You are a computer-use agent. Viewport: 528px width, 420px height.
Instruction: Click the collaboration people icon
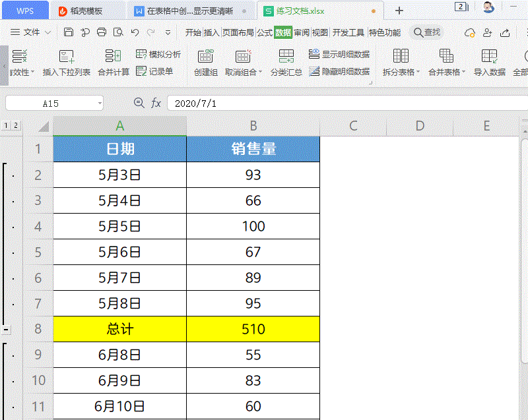(487, 32)
